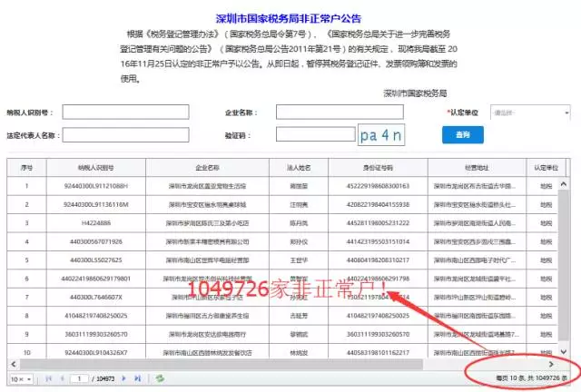Screen dimensions: 581x392
Task: Advance to the next results page
Action: click(124, 378)
